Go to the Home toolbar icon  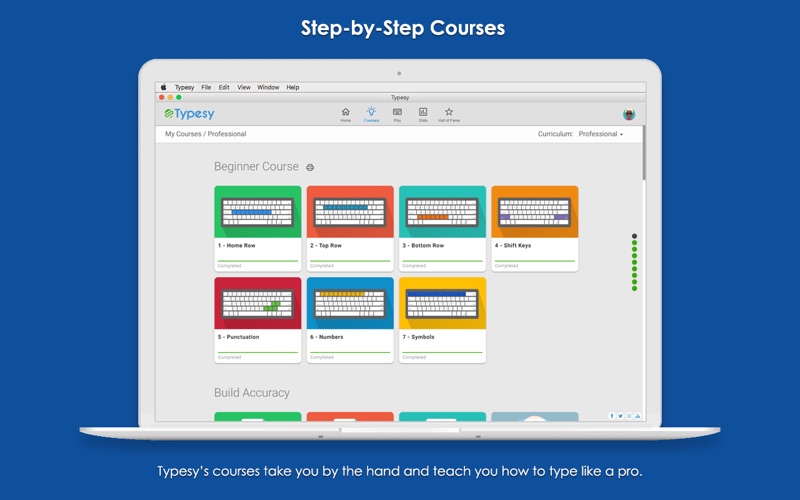pos(345,114)
